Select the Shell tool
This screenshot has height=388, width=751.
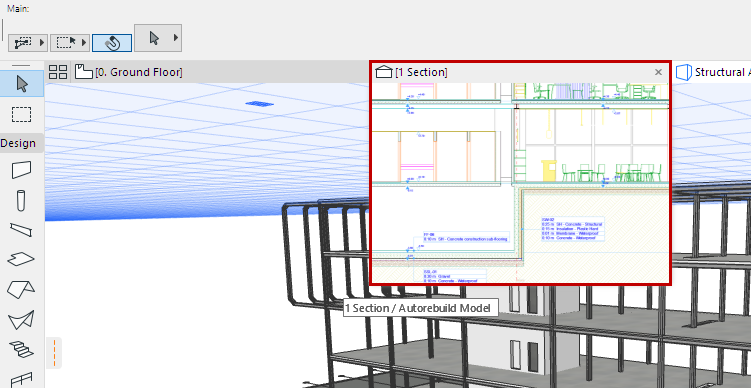22,320
